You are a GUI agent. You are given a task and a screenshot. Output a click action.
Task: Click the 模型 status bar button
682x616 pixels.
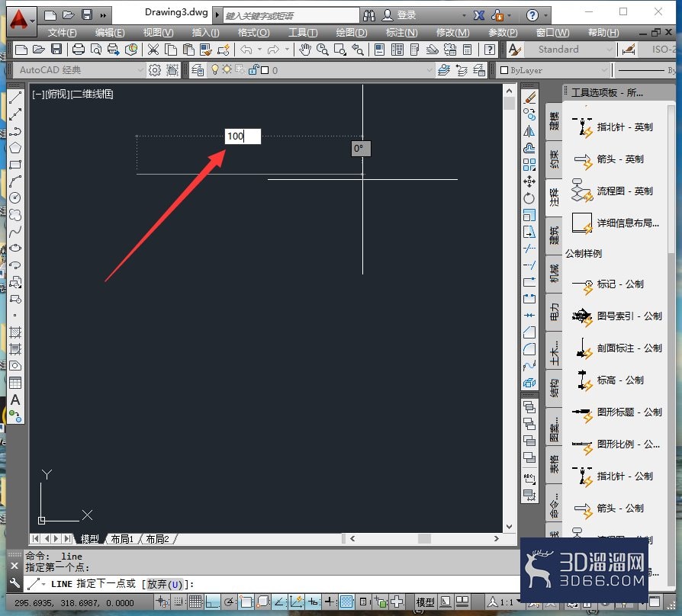pyautogui.click(x=425, y=602)
